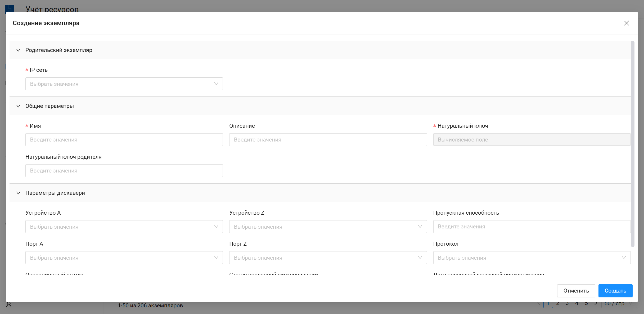Image resolution: width=644 pixels, height=314 pixels.
Task: Click the Натуральный ключ computed field
Action: (532, 140)
